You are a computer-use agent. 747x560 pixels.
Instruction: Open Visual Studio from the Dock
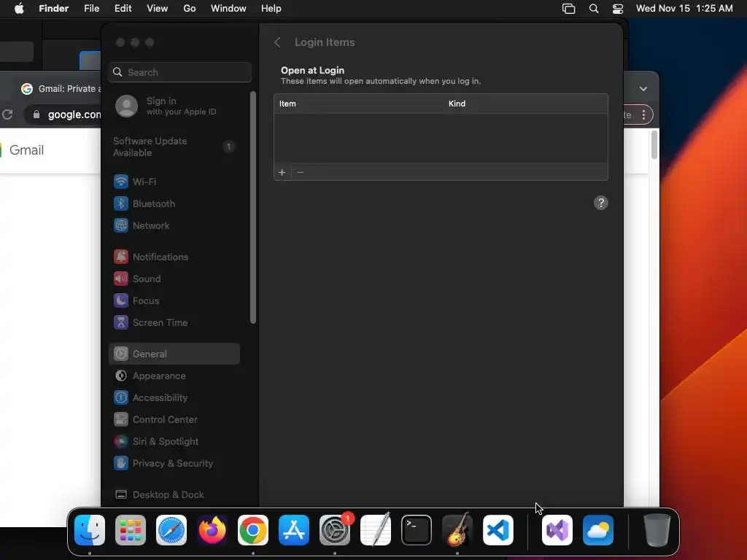tap(557, 530)
